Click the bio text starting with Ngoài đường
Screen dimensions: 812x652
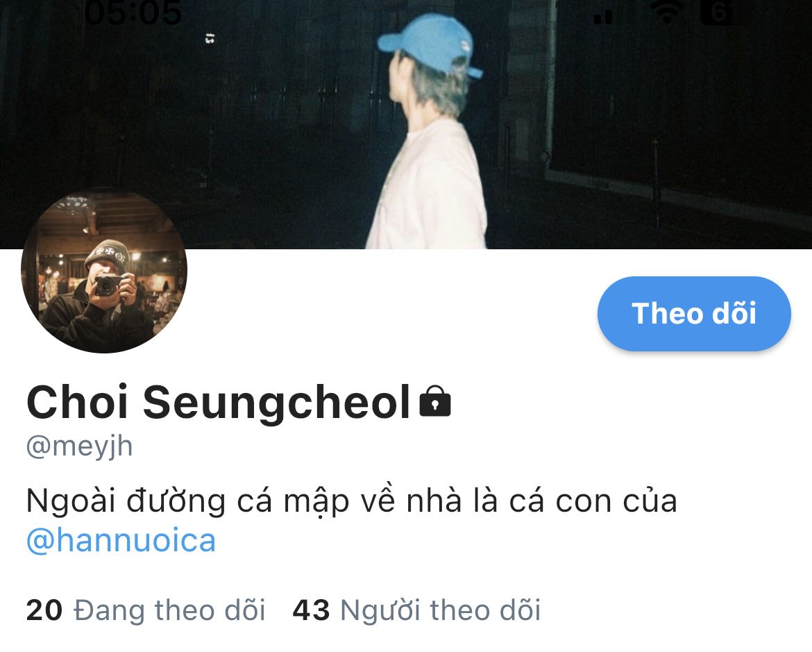(352, 501)
